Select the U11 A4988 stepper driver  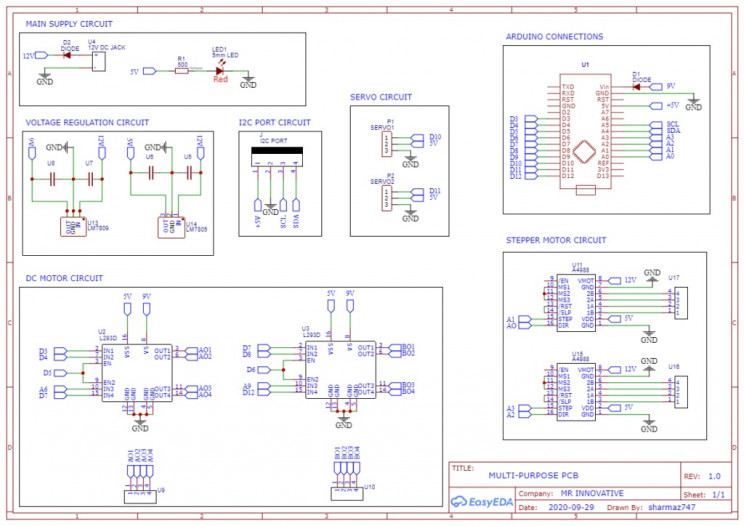pyautogui.click(x=576, y=303)
